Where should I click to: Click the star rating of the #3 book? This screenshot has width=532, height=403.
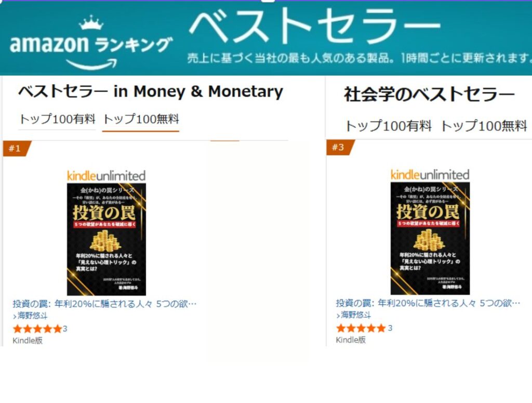(361, 328)
